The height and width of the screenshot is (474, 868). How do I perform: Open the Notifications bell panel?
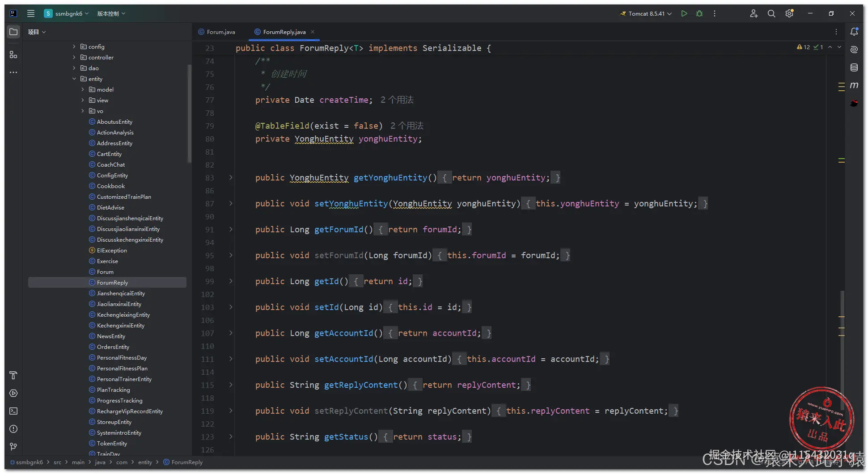pos(854,32)
